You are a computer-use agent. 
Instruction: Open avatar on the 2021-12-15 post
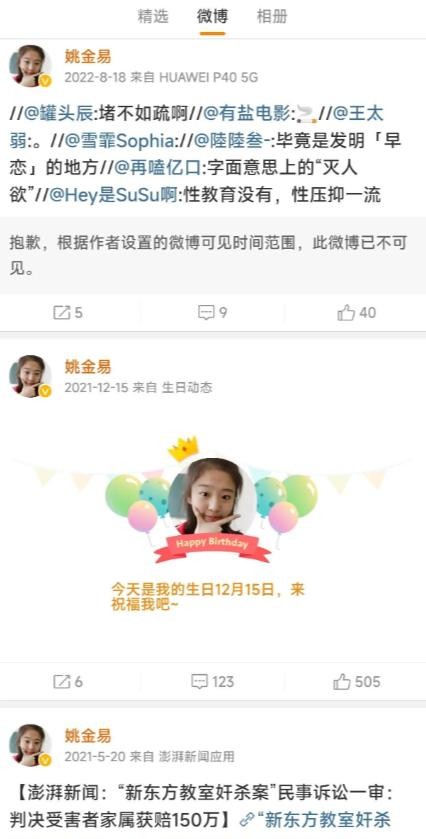pyautogui.click(x=31, y=376)
